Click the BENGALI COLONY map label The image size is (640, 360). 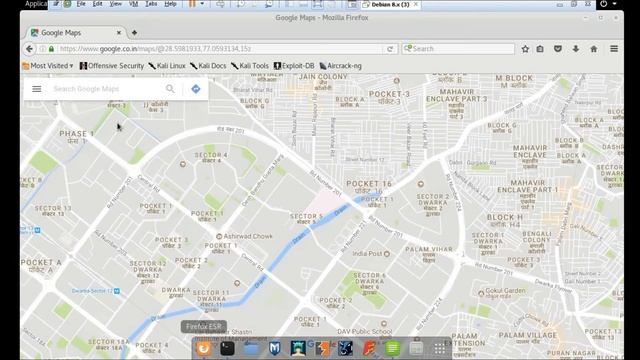coord(537,237)
